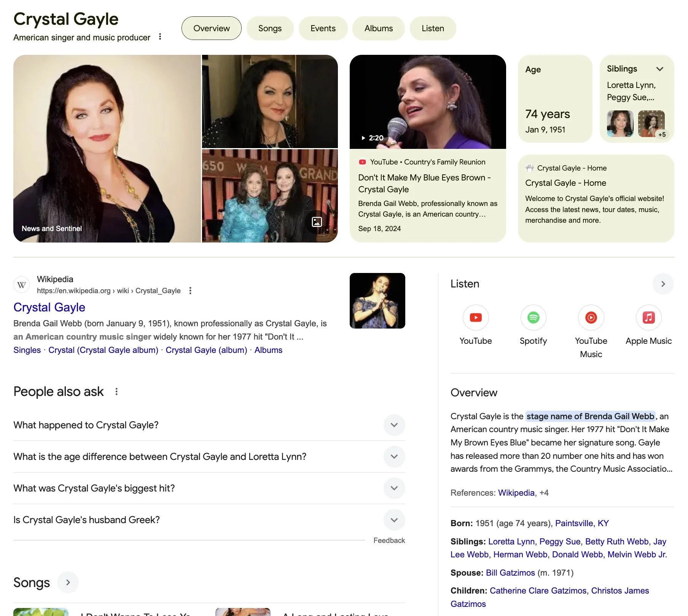This screenshot has width=688, height=616.
Task: Switch to the Songs tab
Action: tap(270, 28)
